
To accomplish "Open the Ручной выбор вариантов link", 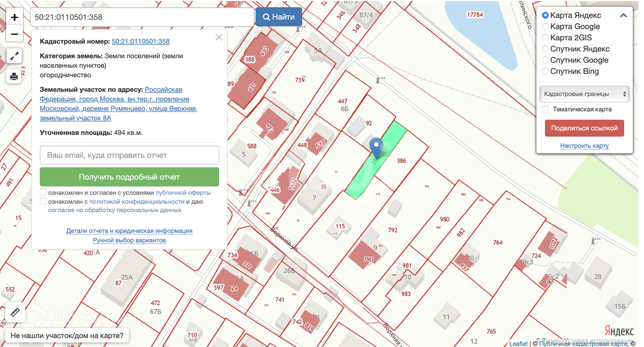I will 129,240.
